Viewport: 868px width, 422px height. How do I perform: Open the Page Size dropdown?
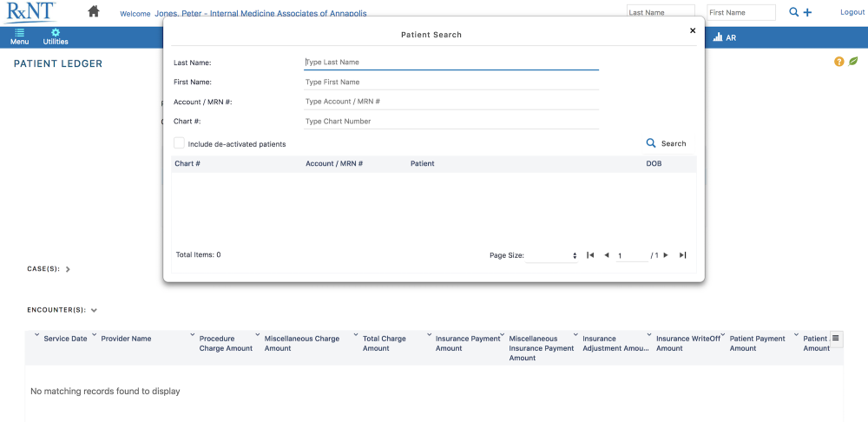tap(551, 256)
